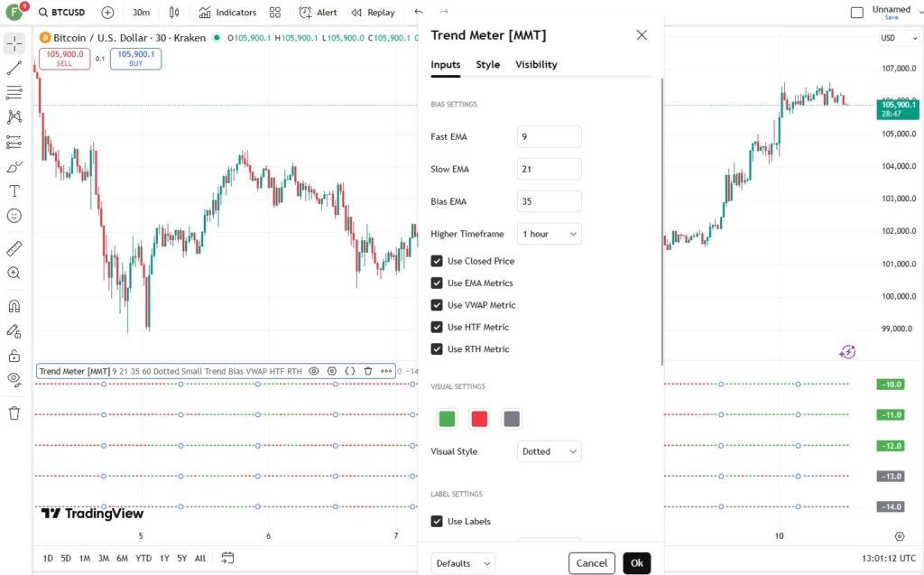Undo the last action
924x575 pixels.
coord(419,12)
